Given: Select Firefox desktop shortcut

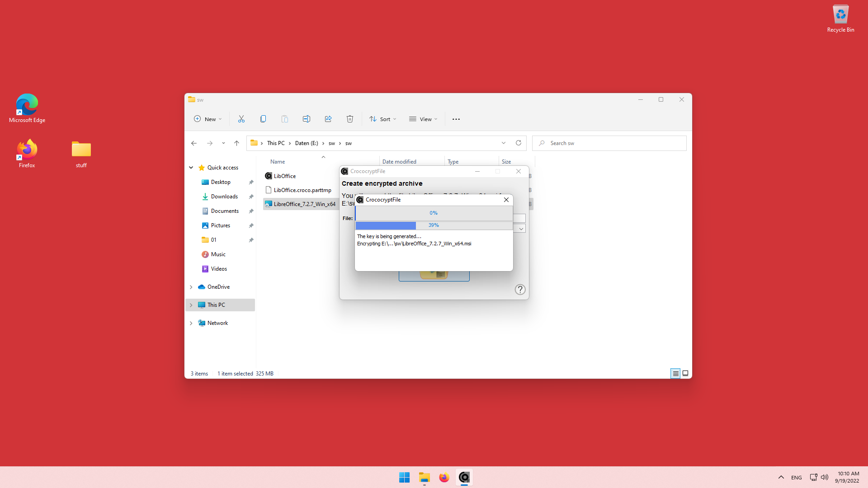Looking at the screenshot, I should click(x=27, y=154).
